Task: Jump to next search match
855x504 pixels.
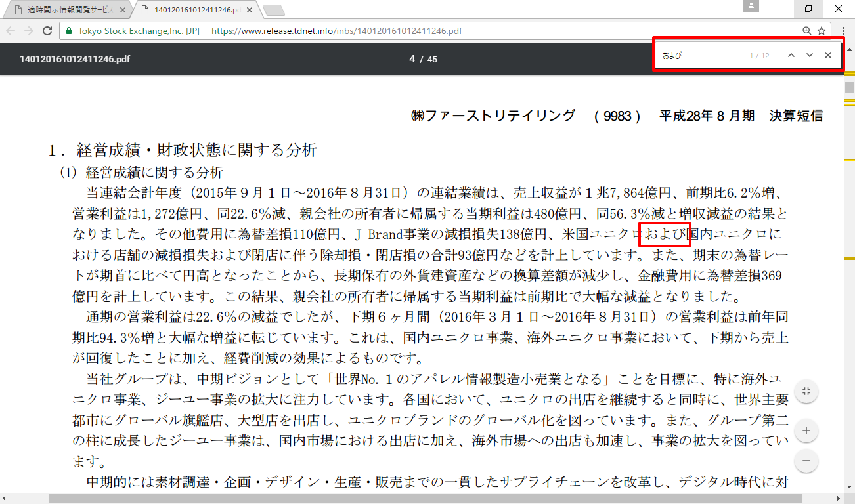Action: point(810,55)
